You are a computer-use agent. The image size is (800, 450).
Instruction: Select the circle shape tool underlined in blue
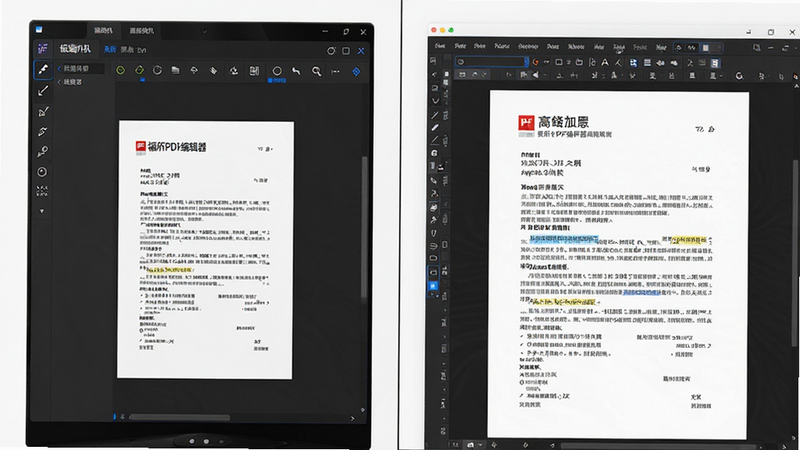tap(277, 71)
